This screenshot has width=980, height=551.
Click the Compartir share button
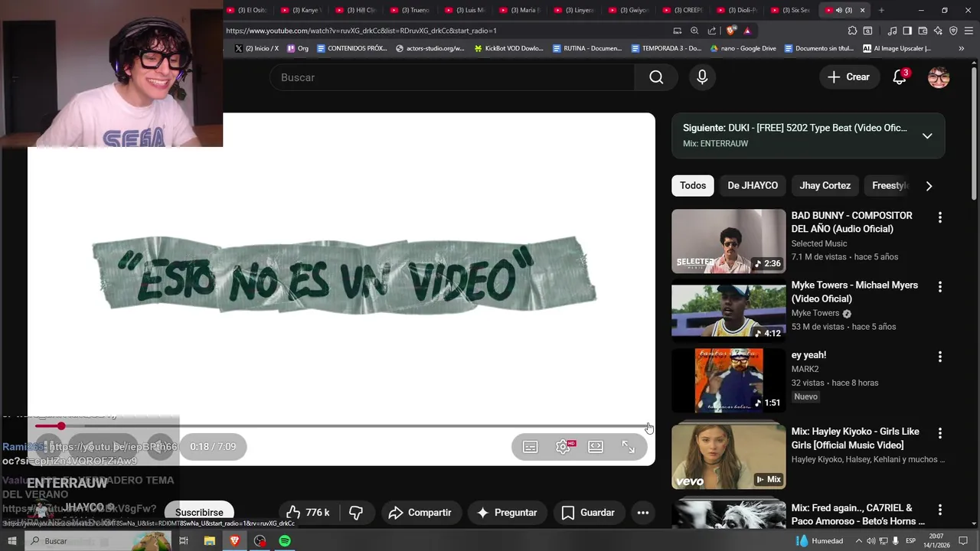(x=420, y=513)
